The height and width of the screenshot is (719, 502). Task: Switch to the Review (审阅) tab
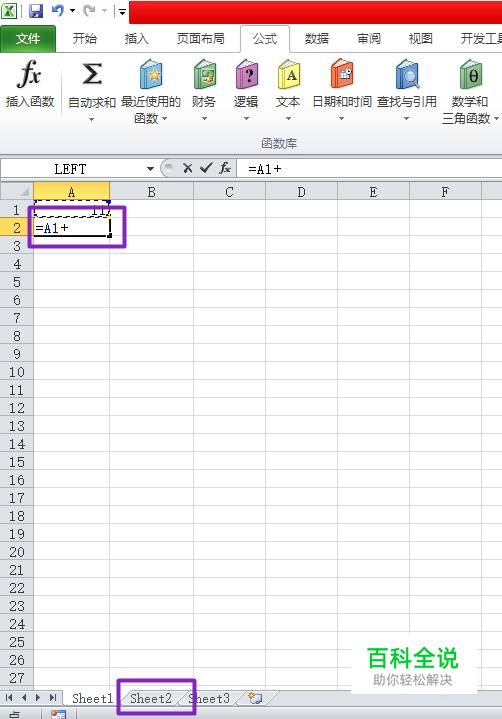tap(369, 39)
